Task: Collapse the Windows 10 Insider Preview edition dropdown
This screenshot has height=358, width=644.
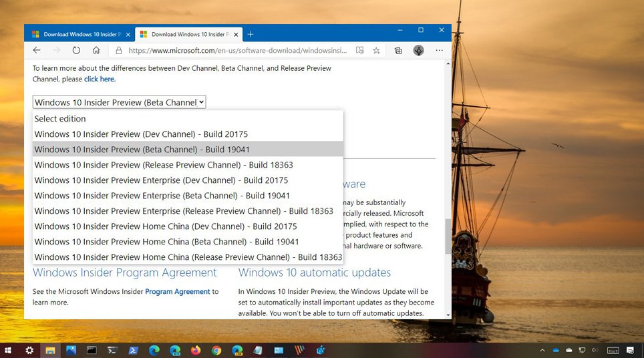Action: [119, 102]
